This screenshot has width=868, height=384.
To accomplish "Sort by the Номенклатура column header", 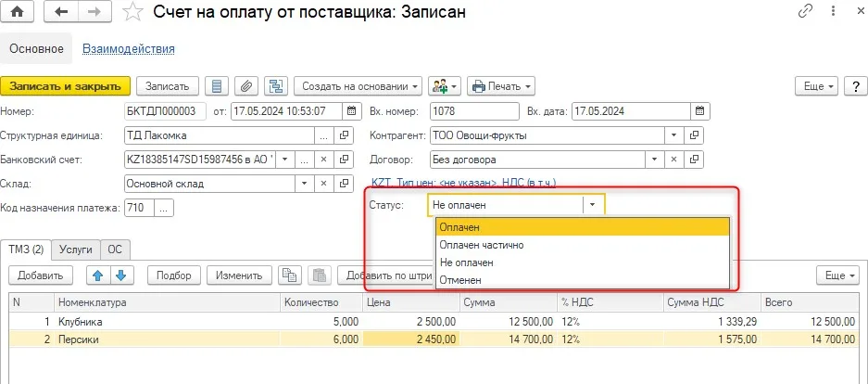I will pos(167,302).
